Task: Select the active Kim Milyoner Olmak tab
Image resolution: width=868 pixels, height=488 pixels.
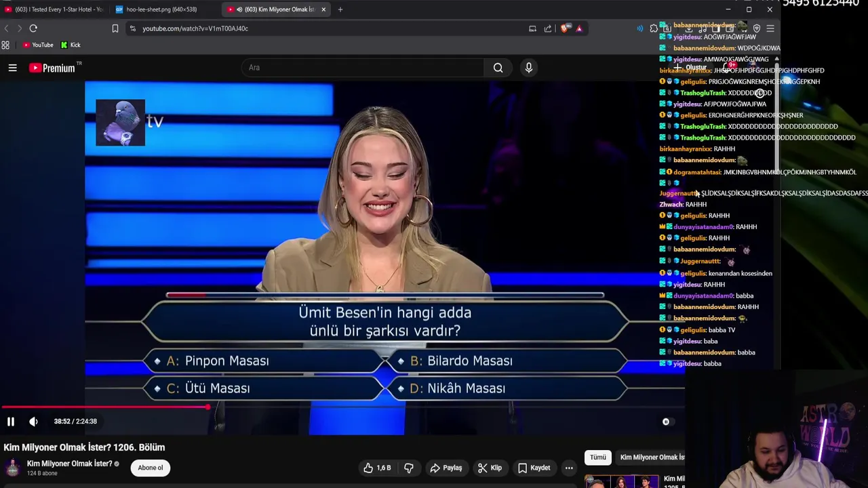Action: pyautogui.click(x=277, y=9)
